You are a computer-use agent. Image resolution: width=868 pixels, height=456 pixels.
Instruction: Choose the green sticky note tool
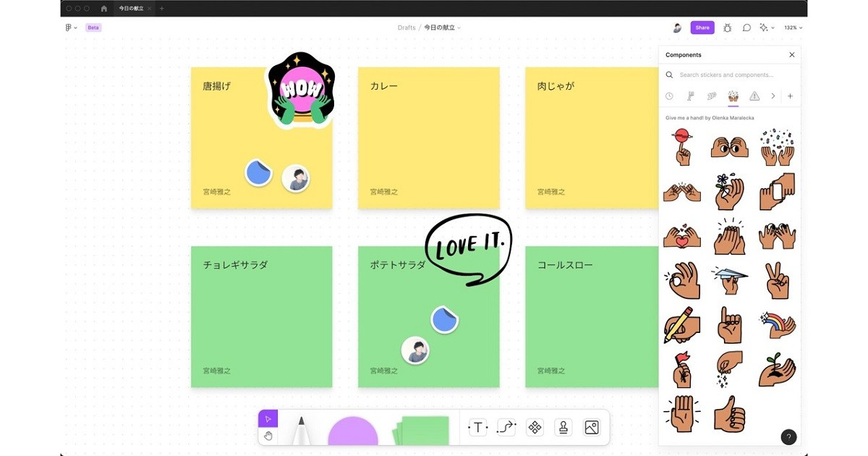420,431
